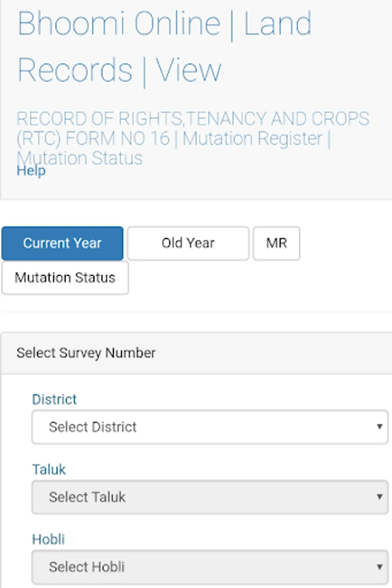Click the District dropdown arrow
This screenshot has width=392, height=588.
pyautogui.click(x=379, y=427)
